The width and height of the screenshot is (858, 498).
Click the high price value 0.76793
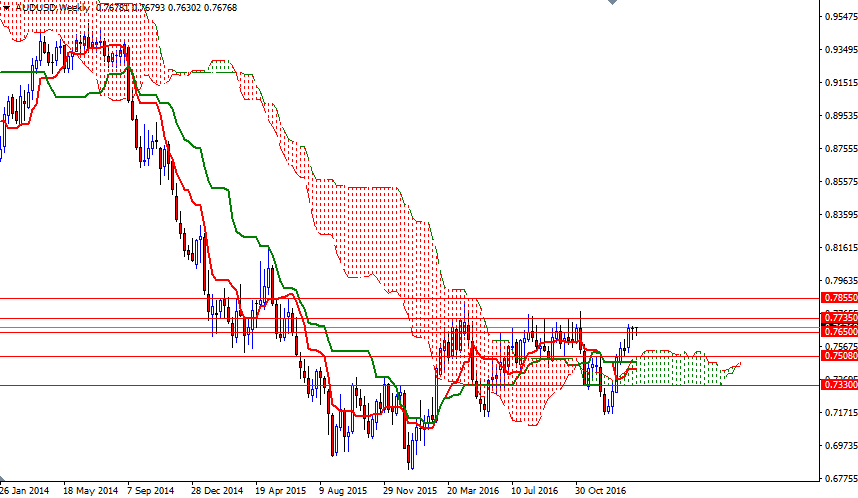point(149,8)
